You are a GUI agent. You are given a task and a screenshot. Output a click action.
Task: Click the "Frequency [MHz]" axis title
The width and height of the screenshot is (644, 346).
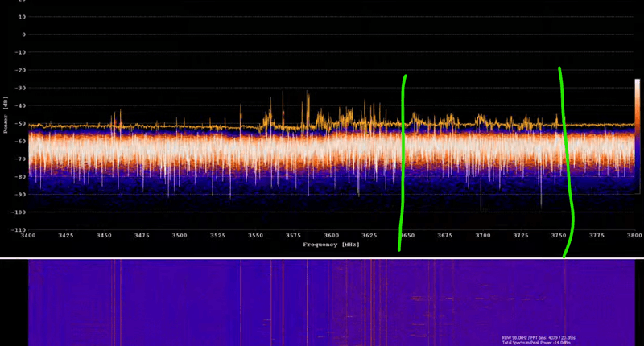pos(331,245)
